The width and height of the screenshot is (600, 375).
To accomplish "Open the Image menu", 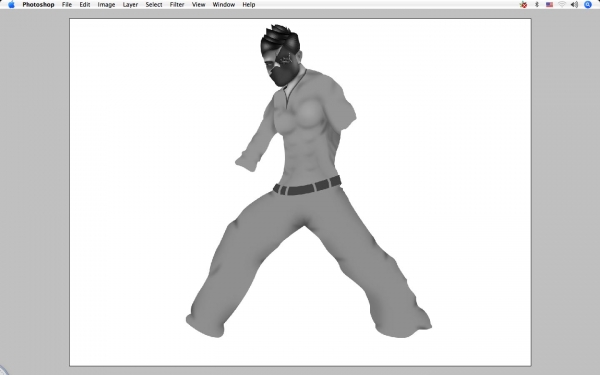I will pos(106,5).
